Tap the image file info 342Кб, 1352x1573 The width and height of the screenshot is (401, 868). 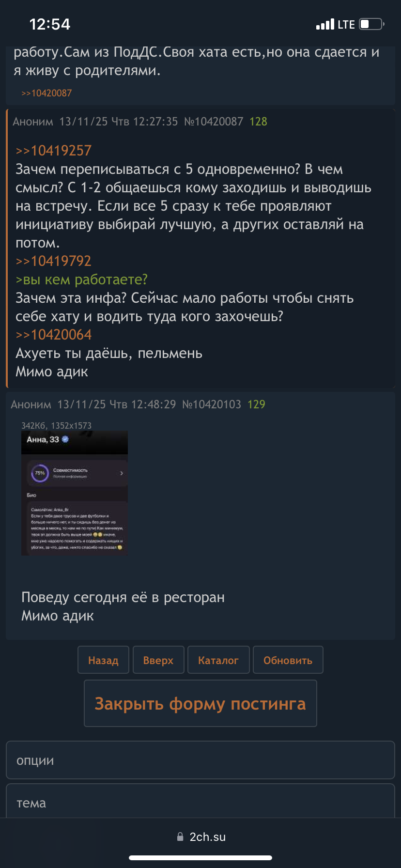(x=56, y=425)
